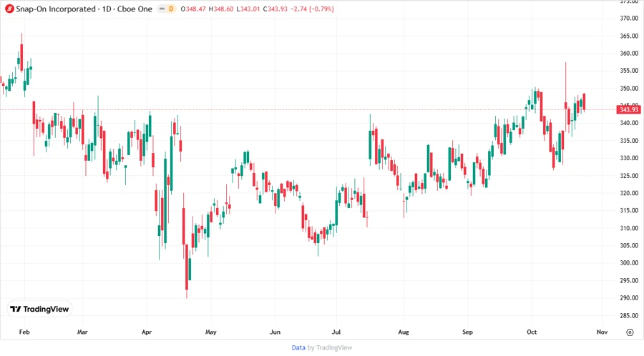Click the TradingView logo badge
This screenshot has width=644, height=356.
[40, 310]
